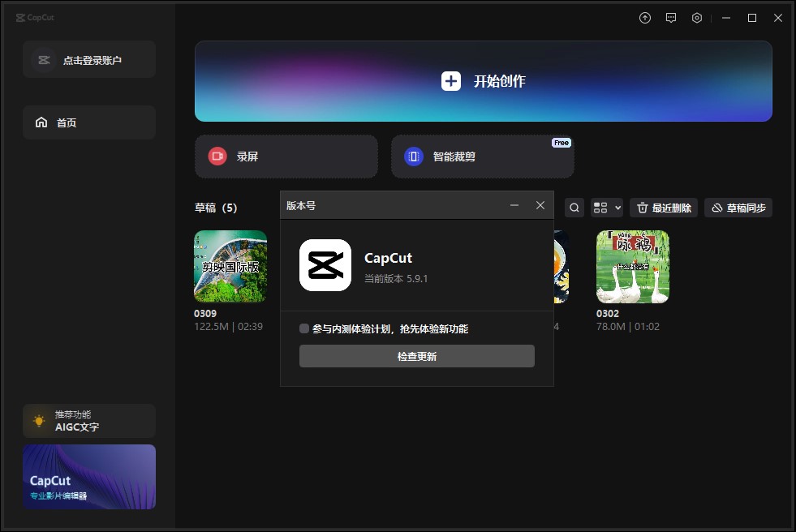The image size is (796, 532).
Task: Click 当前版本 5.9.1 version text
Action: click(396, 278)
